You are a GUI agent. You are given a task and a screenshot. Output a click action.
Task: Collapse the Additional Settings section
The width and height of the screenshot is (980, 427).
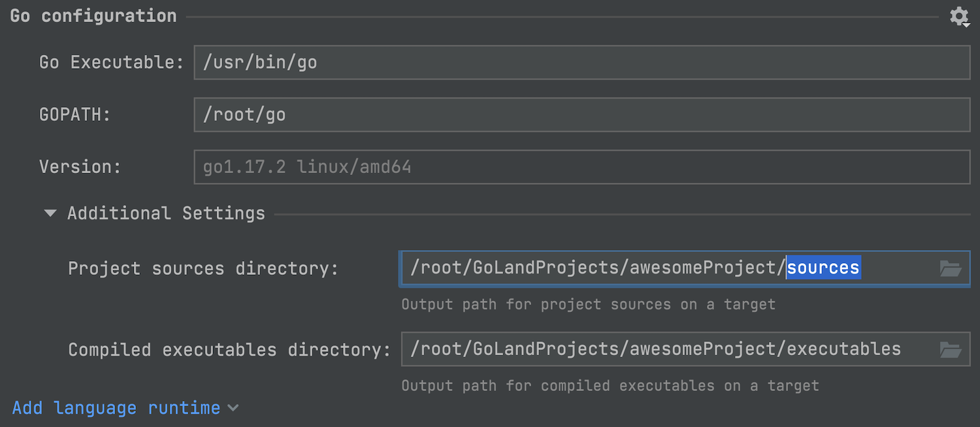[x=50, y=214]
